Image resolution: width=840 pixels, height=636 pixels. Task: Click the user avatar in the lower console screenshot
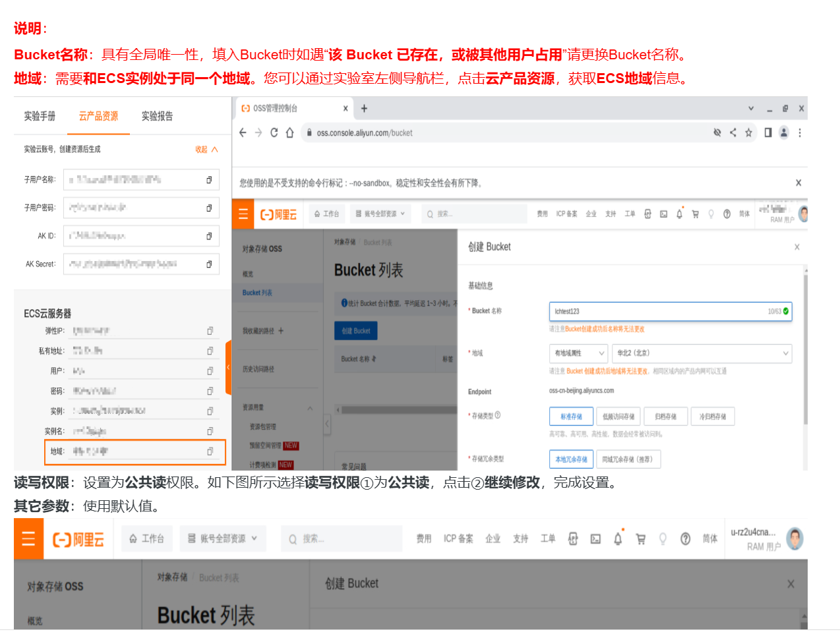(795, 538)
